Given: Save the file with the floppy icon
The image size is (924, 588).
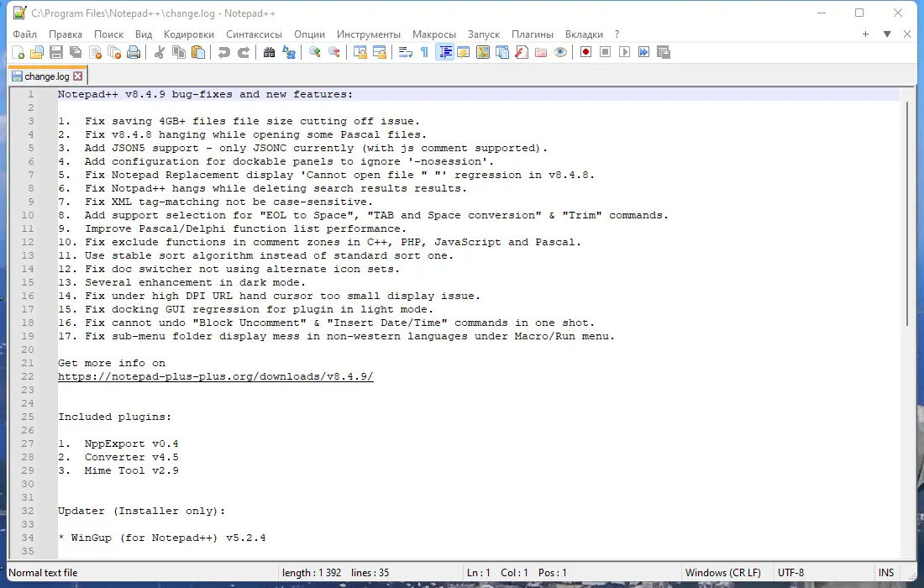Looking at the screenshot, I should click(x=56, y=52).
